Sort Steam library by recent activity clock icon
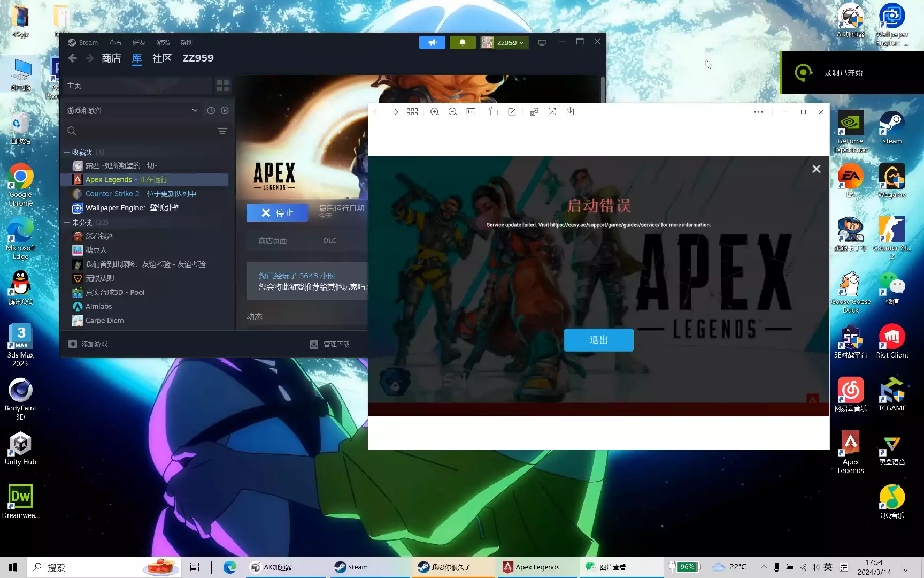 [211, 110]
